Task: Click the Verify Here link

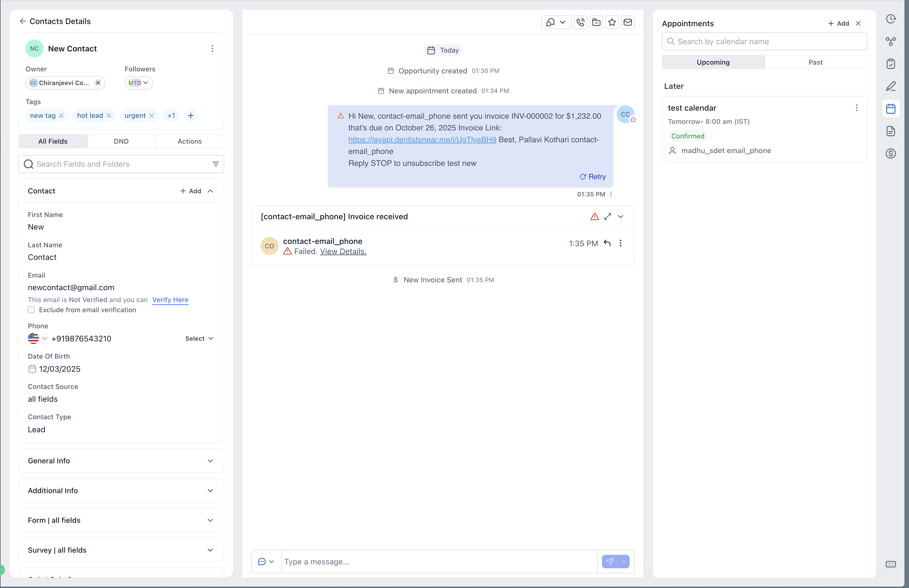Action: pyautogui.click(x=170, y=300)
